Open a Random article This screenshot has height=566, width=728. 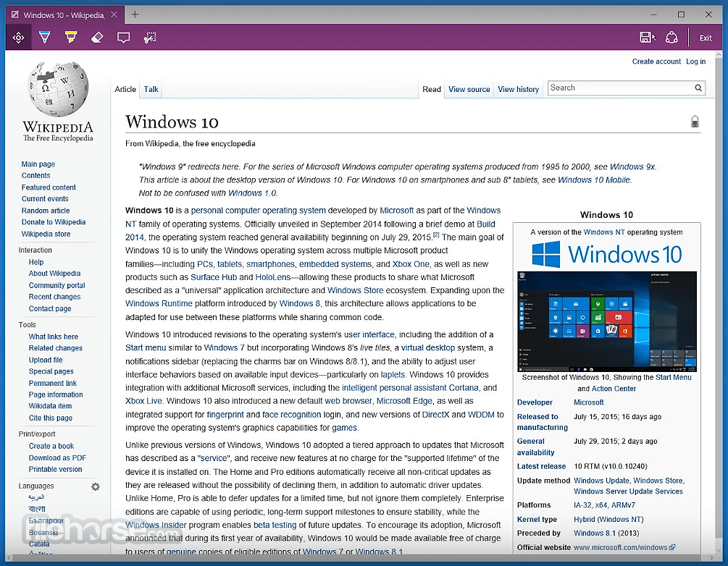coord(46,211)
